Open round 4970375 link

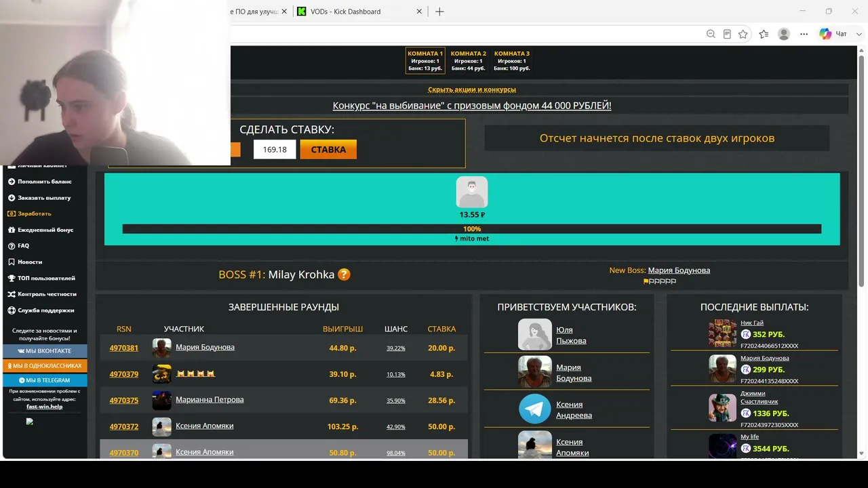coord(124,400)
